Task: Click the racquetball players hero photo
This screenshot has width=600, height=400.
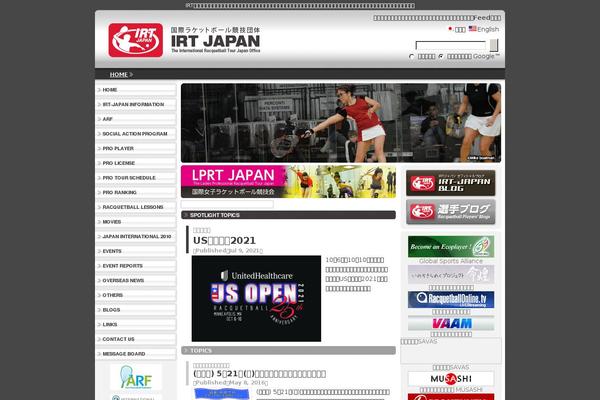Action: point(341,123)
